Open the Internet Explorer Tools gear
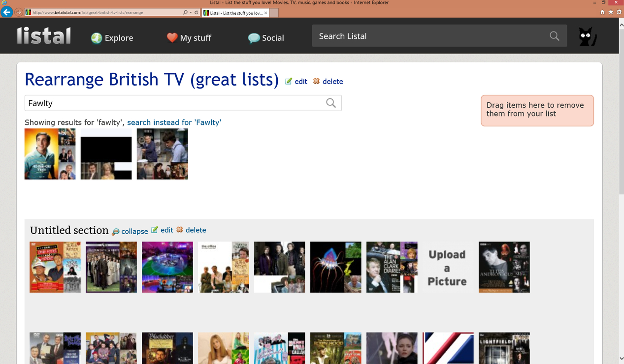Image resolution: width=624 pixels, height=364 pixels. (x=619, y=12)
